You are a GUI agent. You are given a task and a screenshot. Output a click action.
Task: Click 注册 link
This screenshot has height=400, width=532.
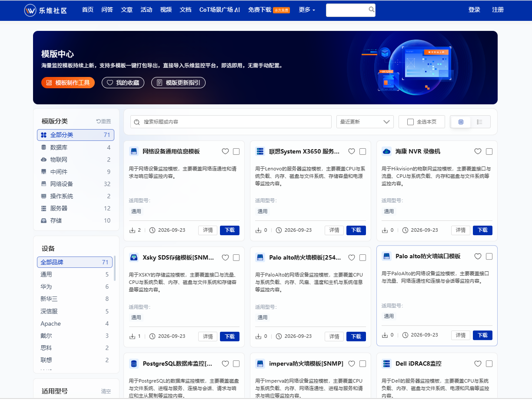tap(498, 10)
